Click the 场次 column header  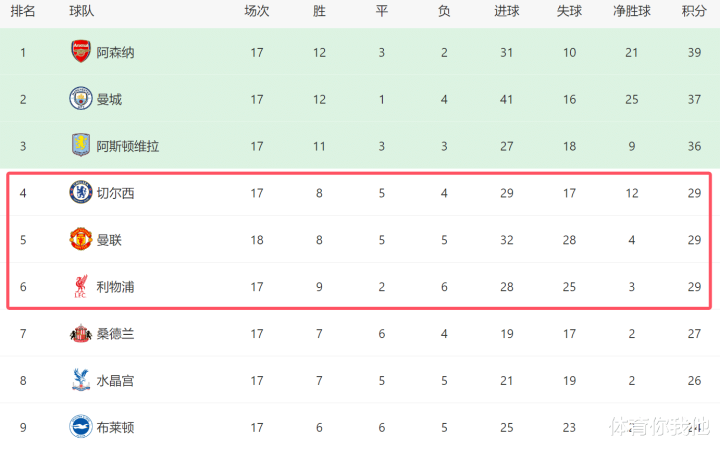pyautogui.click(x=257, y=12)
